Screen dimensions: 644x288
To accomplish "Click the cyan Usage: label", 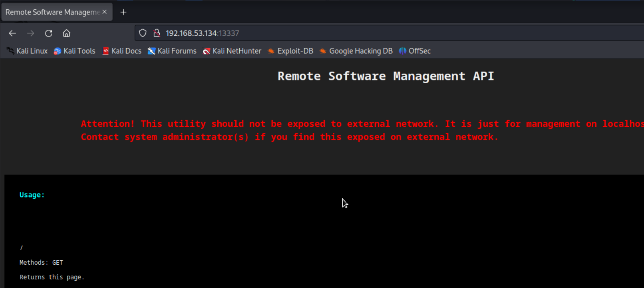I will click(x=32, y=195).
